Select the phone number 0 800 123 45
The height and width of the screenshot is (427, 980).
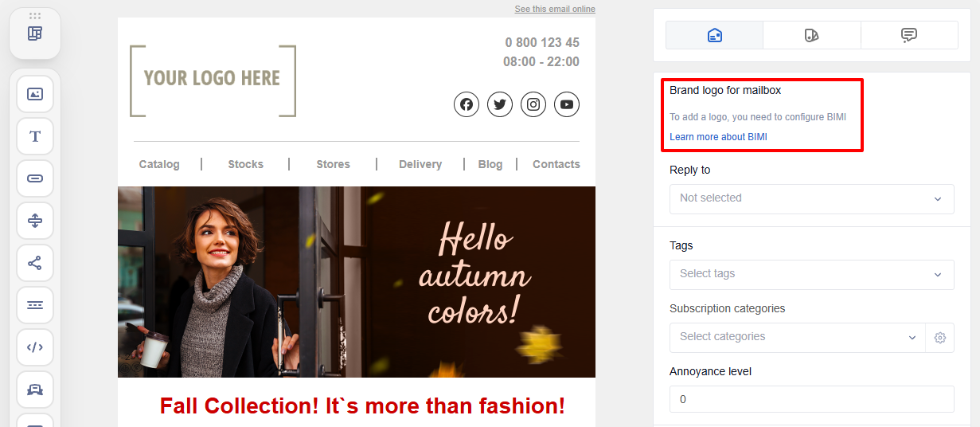point(542,43)
